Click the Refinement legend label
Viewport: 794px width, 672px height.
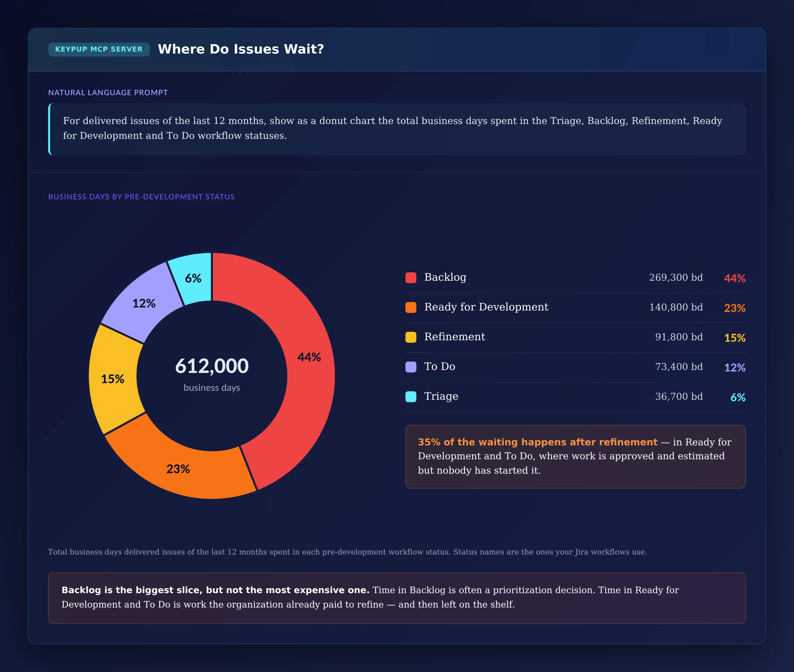coord(455,337)
